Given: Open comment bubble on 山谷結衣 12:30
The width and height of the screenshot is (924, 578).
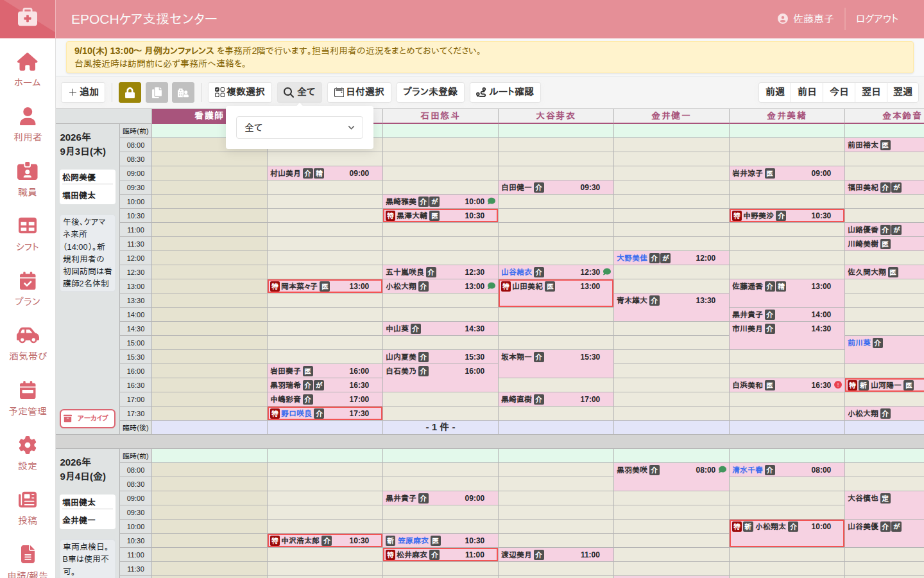Looking at the screenshot, I should click(x=607, y=272).
